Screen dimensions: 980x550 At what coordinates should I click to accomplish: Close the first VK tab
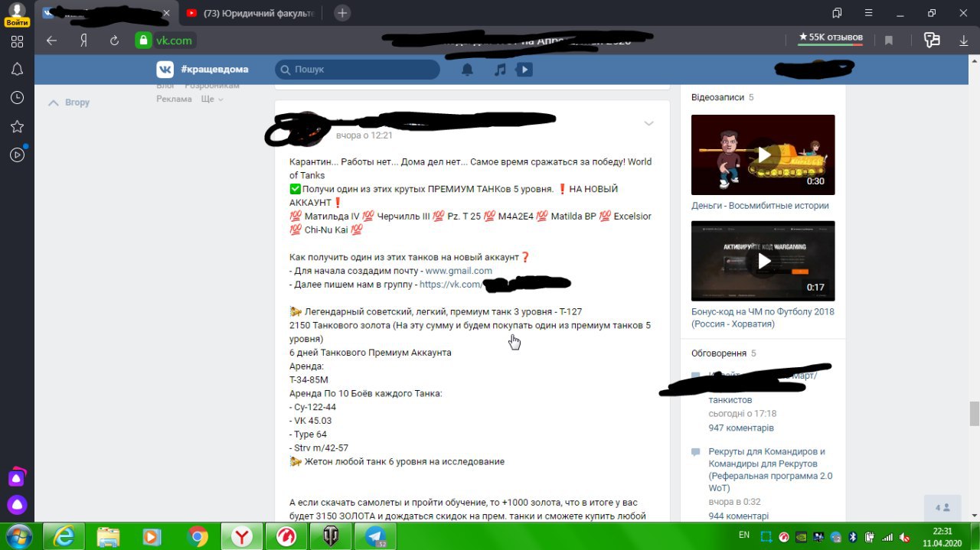tap(167, 13)
